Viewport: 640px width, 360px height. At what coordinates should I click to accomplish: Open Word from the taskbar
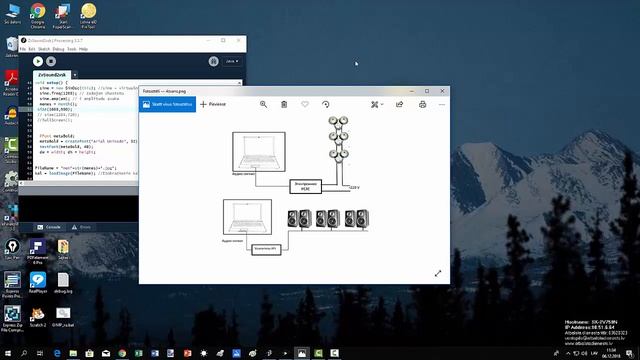click(155, 353)
